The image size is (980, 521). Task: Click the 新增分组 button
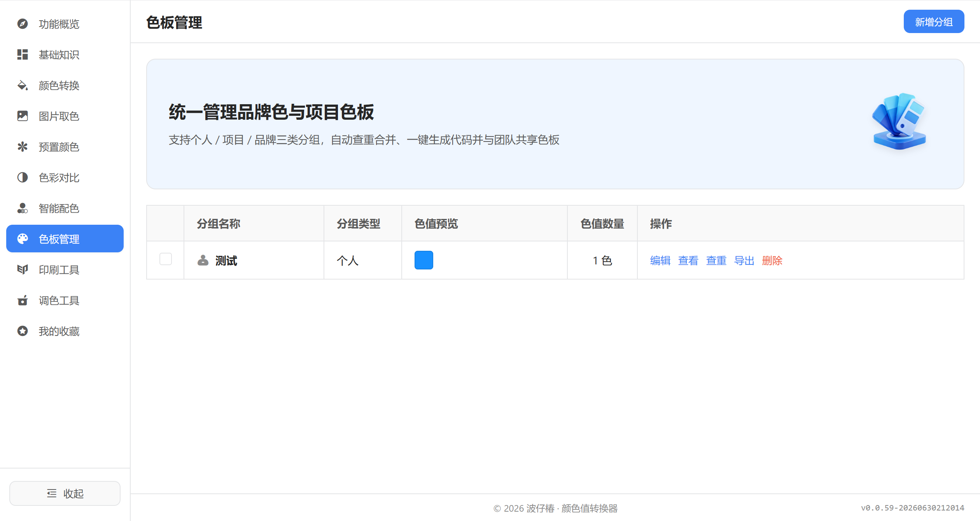(x=934, y=22)
